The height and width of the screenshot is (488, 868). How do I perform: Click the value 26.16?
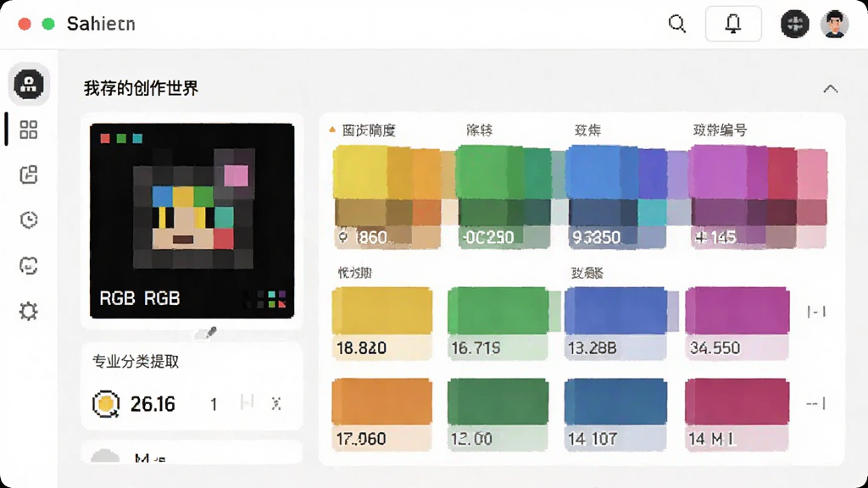coord(153,404)
